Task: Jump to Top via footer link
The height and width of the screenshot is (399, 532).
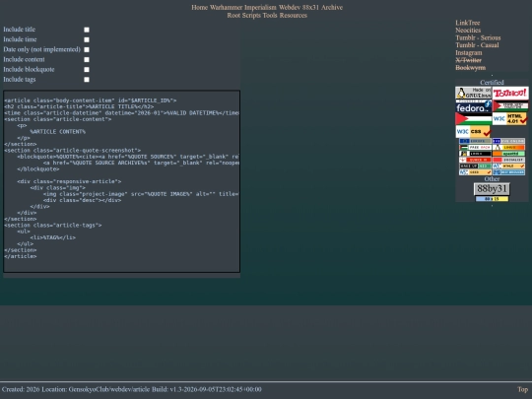Action: [522, 389]
